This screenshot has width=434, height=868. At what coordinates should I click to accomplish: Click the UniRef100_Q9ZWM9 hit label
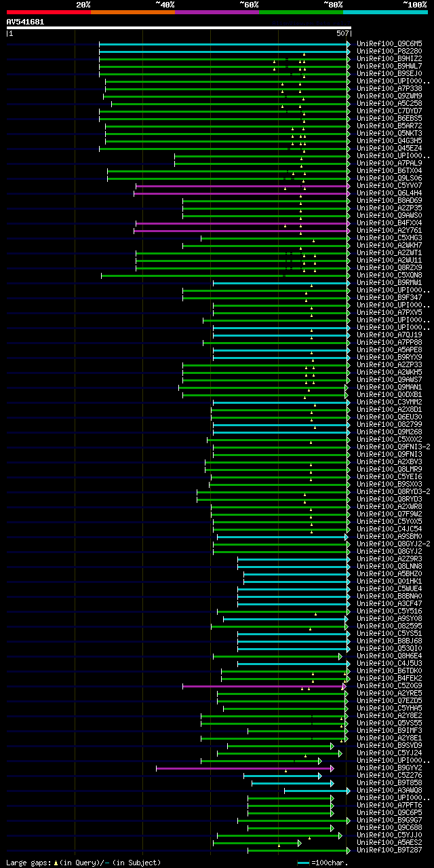click(389, 96)
